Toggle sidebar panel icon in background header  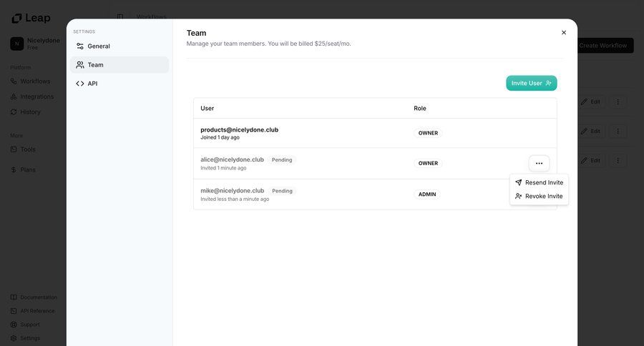coord(120,17)
